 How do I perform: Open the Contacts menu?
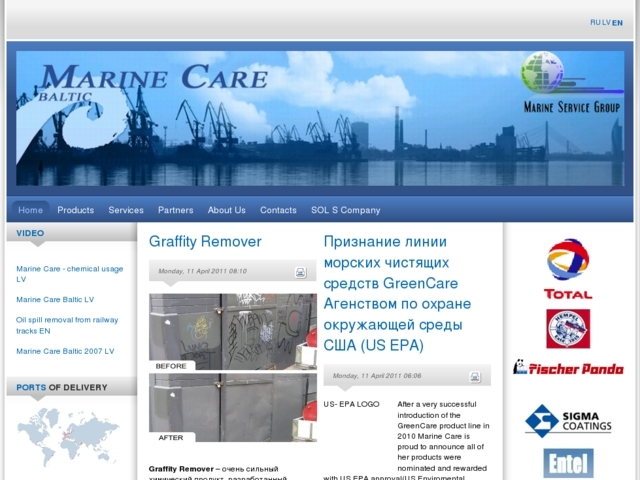click(278, 210)
